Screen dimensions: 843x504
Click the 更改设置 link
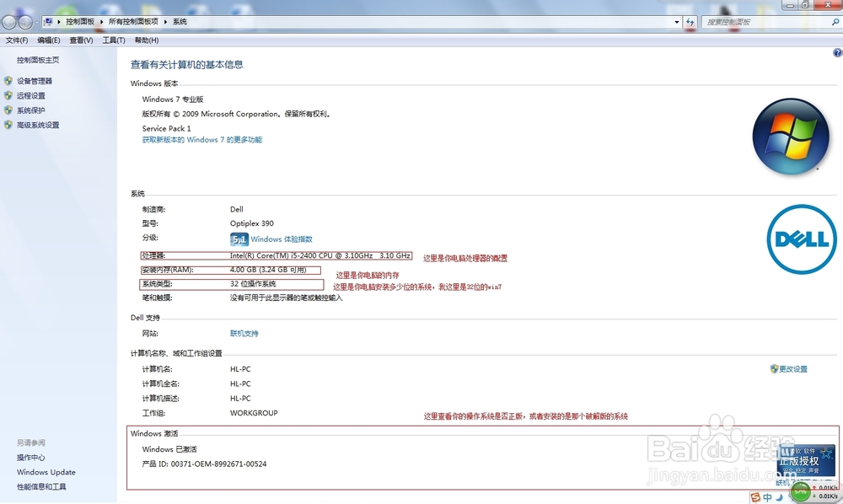click(x=793, y=369)
